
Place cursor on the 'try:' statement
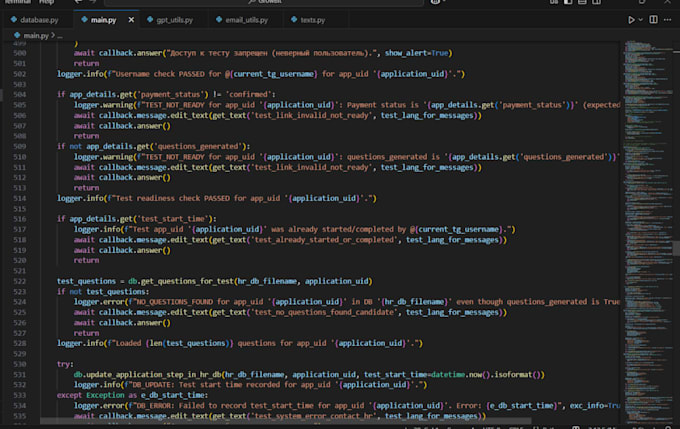click(x=65, y=364)
